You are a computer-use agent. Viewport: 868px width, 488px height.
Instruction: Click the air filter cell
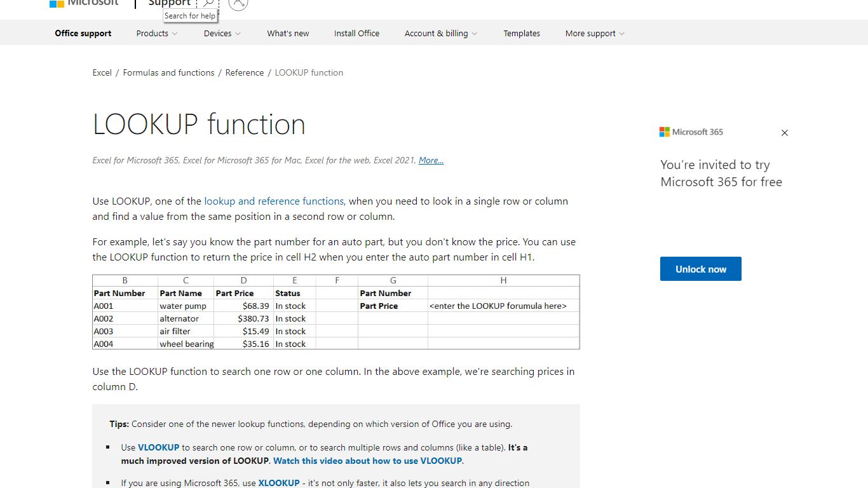[186, 331]
